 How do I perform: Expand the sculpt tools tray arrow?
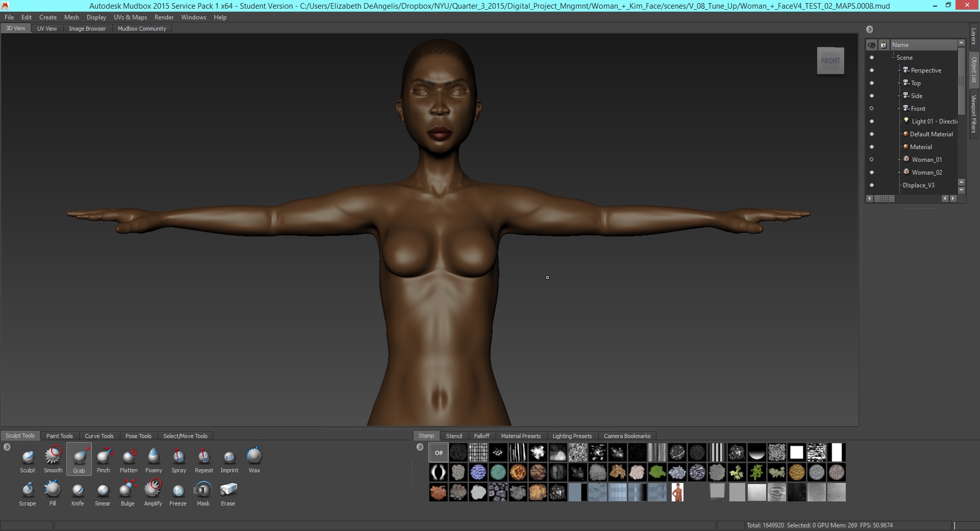click(x=7, y=447)
